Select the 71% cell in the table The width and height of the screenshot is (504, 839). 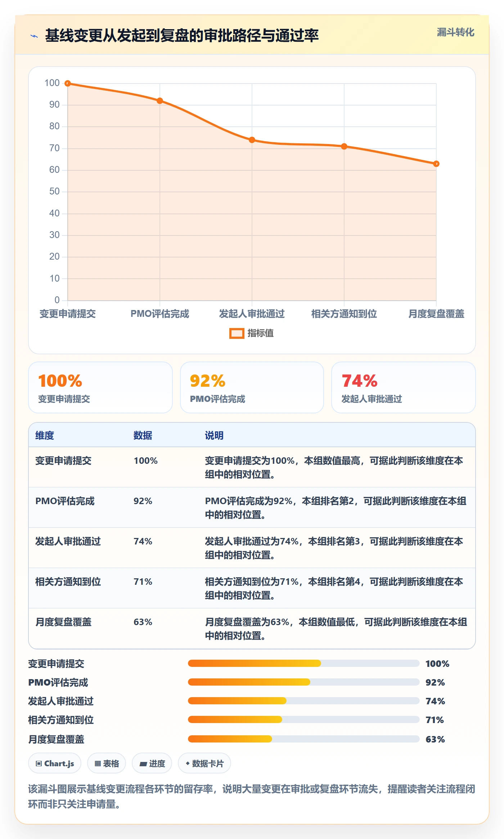coord(143,582)
